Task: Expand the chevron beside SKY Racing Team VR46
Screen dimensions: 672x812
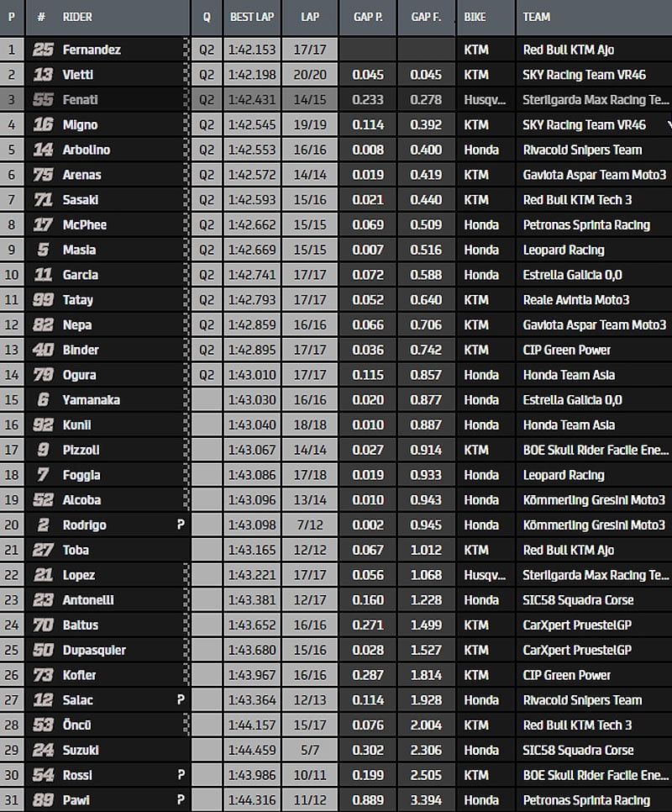Action: [x=668, y=125]
